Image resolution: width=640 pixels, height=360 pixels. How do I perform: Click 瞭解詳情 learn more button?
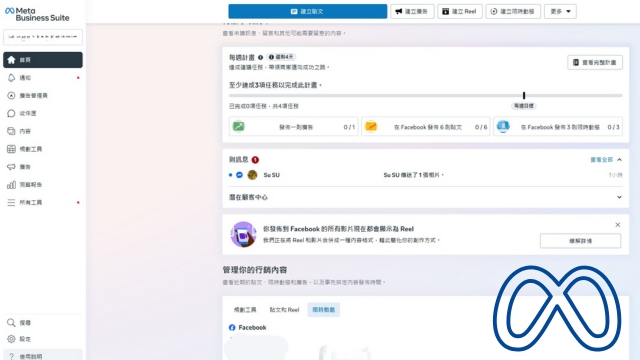point(580,241)
